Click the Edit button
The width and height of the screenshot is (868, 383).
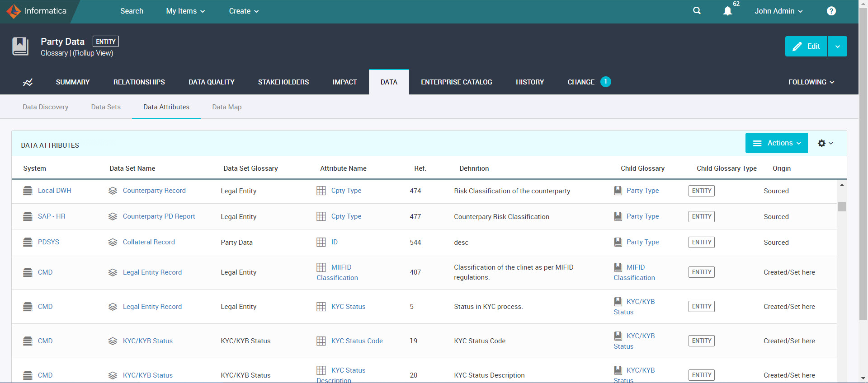pos(806,47)
